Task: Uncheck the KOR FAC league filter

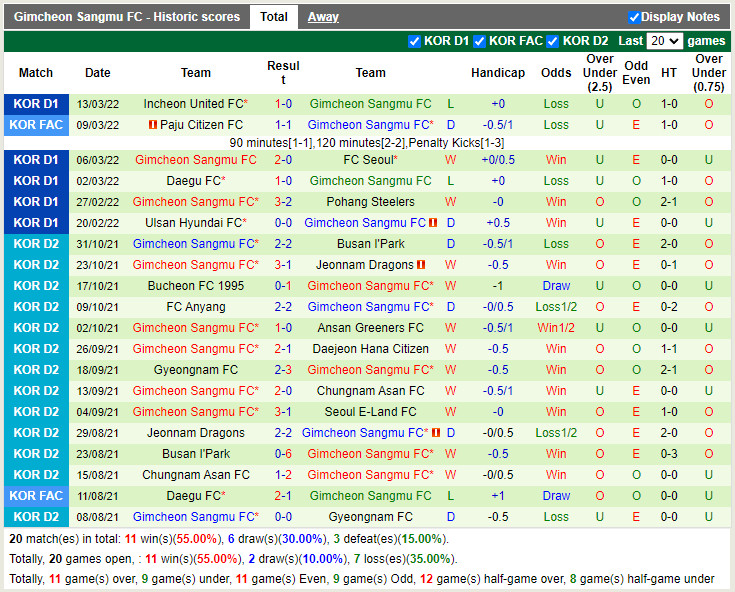Action: (x=479, y=41)
